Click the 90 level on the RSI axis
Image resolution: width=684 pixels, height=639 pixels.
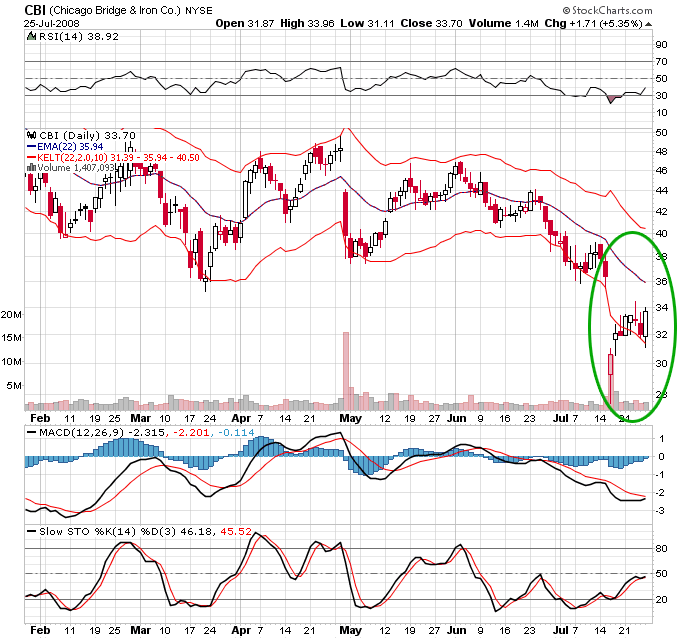662,44
